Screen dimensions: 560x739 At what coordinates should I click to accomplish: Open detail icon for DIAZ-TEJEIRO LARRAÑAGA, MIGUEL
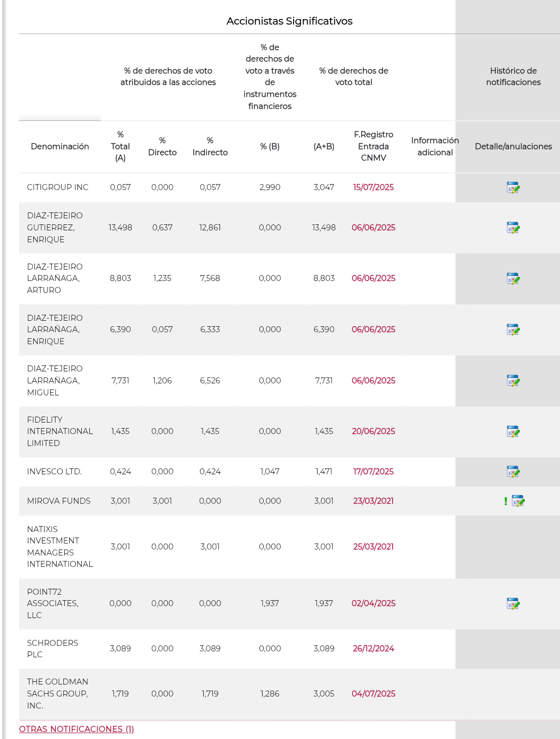coord(513,381)
